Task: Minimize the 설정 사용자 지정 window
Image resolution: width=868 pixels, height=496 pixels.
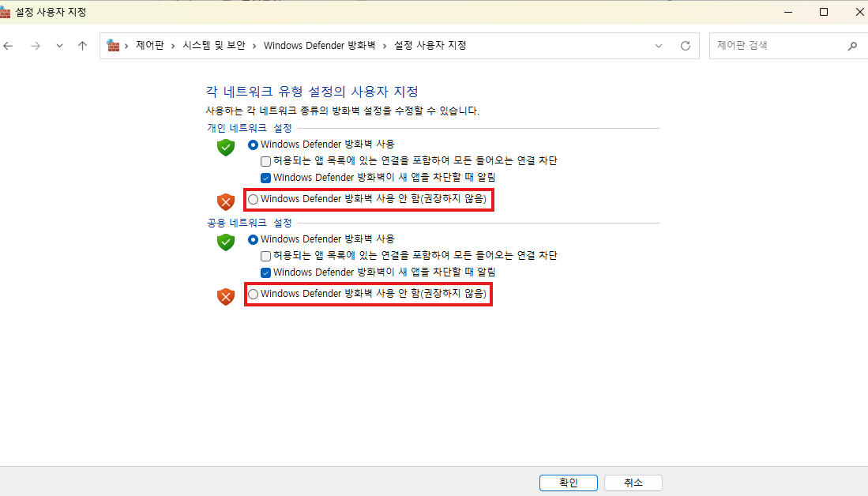Action: tap(788, 12)
